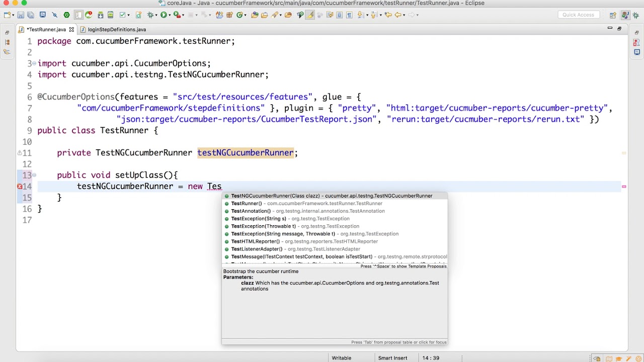Click the 'Smart Insert' status bar entry
This screenshot has width=644, height=362.
tap(392, 358)
